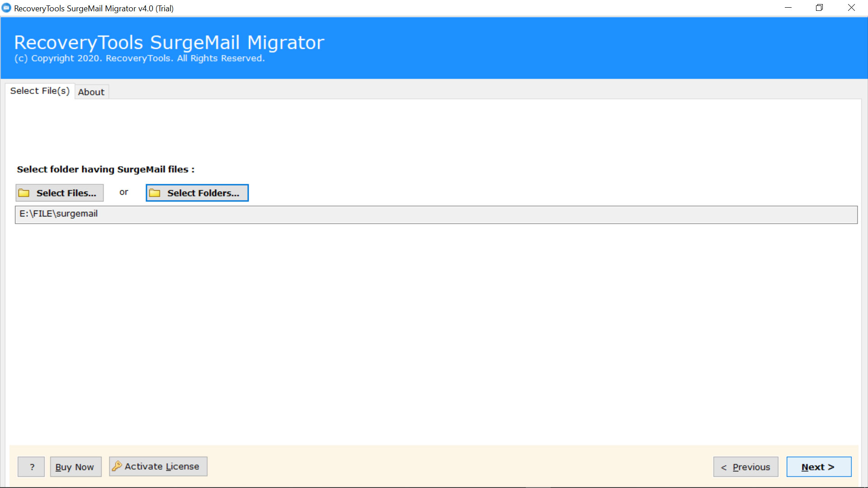Click the Select Files folder icon
The image size is (868, 488).
pyautogui.click(x=25, y=192)
